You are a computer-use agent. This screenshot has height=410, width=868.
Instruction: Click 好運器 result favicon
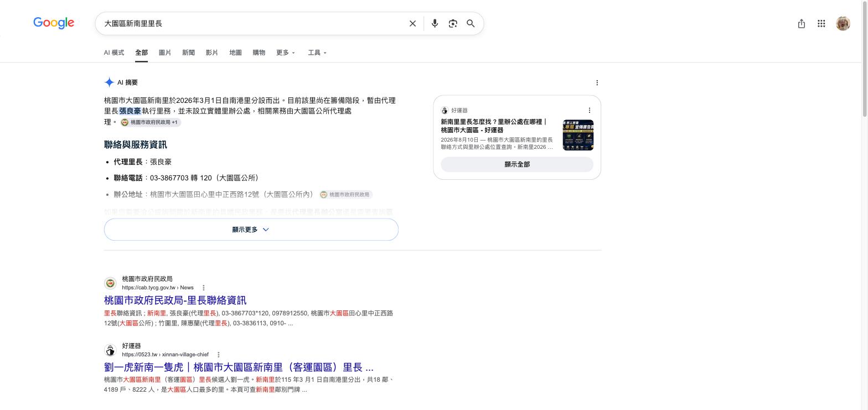111,350
